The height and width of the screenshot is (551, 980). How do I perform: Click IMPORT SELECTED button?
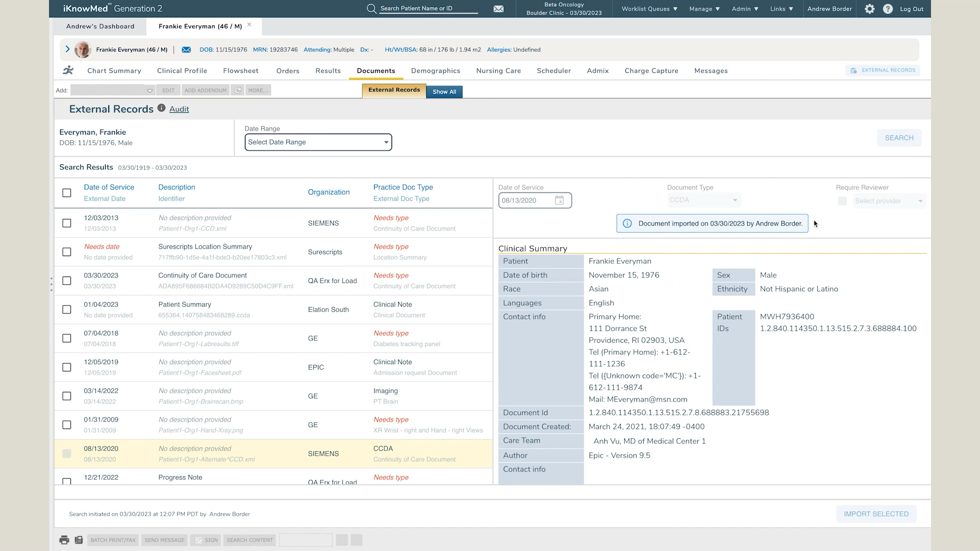(x=876, y=514)
